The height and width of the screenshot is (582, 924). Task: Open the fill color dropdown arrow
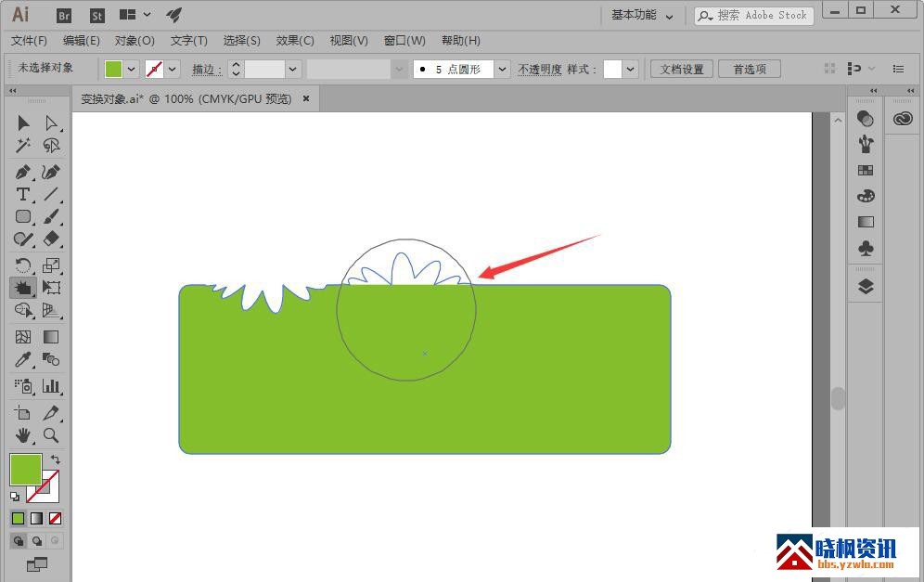(x=132, y=69)
